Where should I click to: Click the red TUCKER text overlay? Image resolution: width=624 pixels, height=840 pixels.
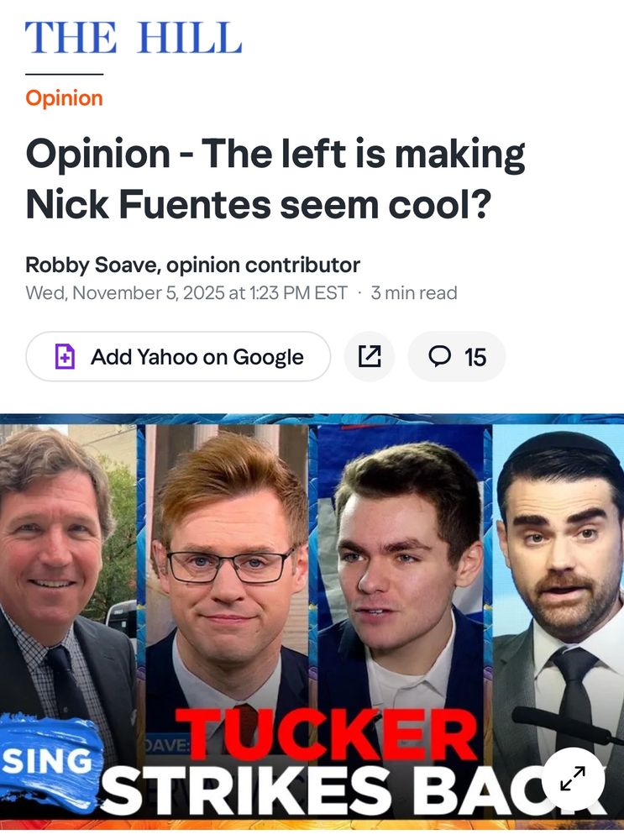327,736
